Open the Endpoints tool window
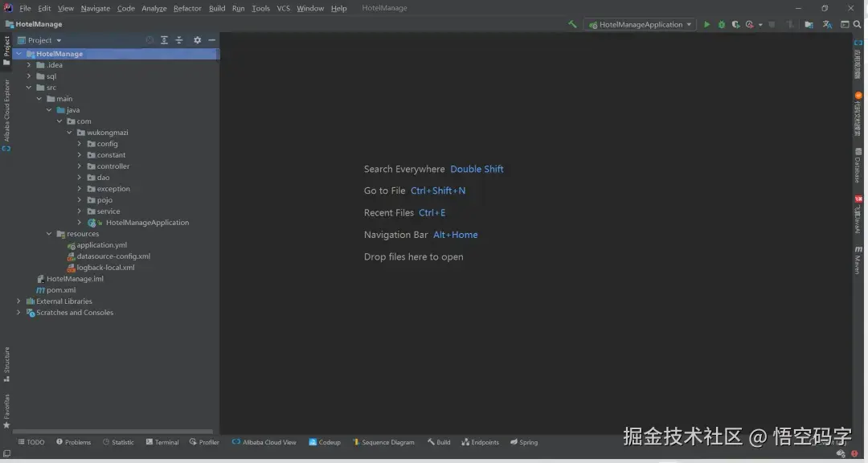This screenshot has height=463, width=868. pyautogui.click(x=480, y=442)
